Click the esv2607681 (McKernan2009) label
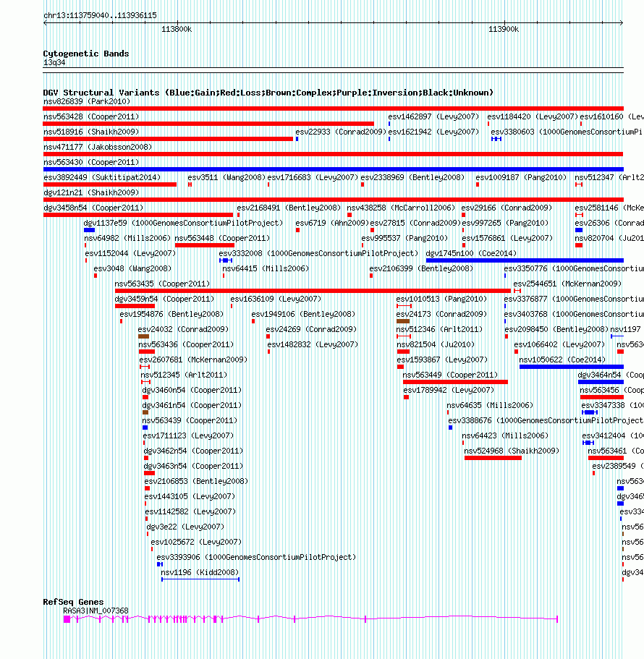This screenshot has height=659, width=644. click(193, 360)
